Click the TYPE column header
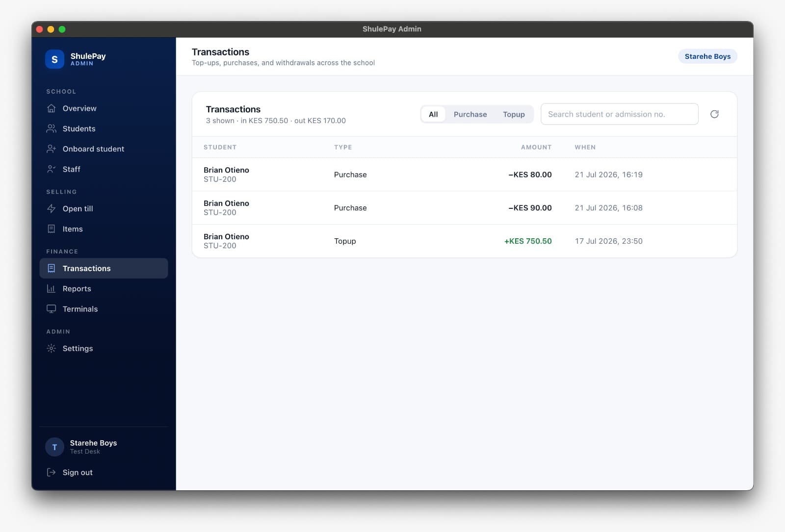 tap(343, 147)
